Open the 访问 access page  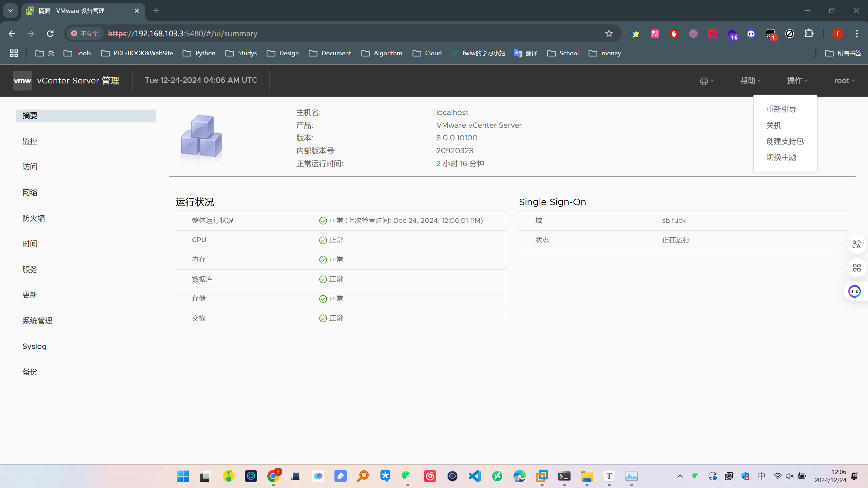coord(30,167)
